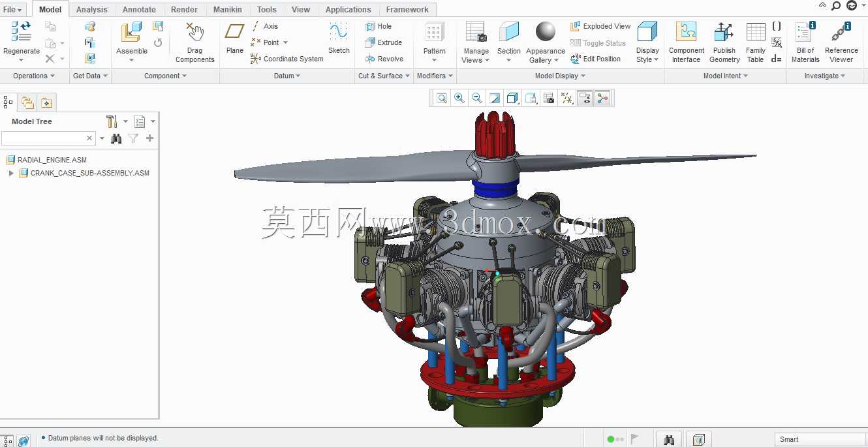Image resolution: width=868 pixels, height=447 pixels.
Task: Click the Assemble component icon
Action: (131, 32)
